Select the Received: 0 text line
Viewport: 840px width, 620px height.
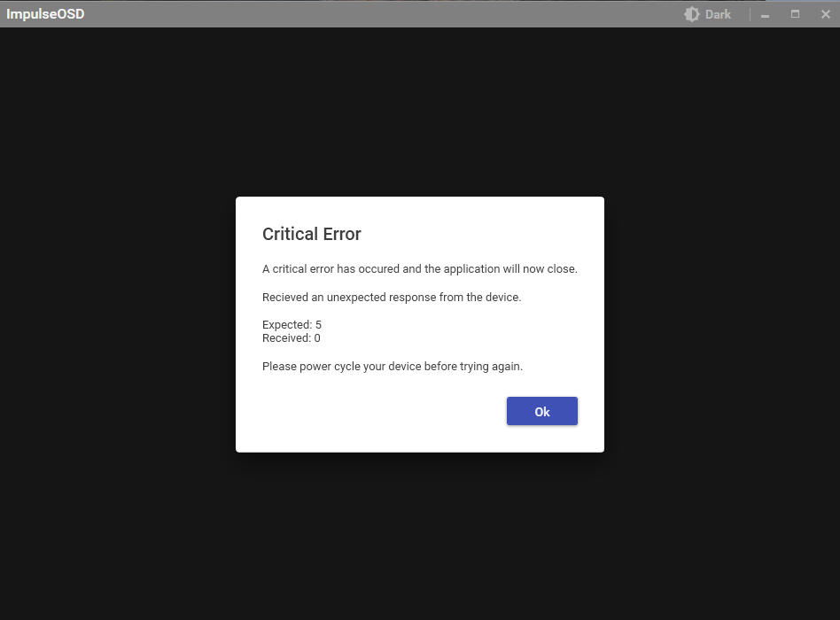tap(291, 337)
